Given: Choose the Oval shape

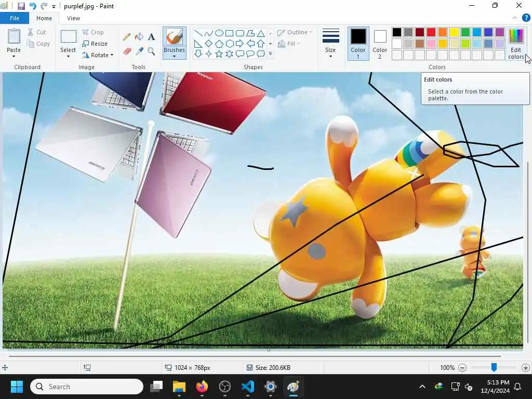Looking at the screenshot, I should [219, 33].
